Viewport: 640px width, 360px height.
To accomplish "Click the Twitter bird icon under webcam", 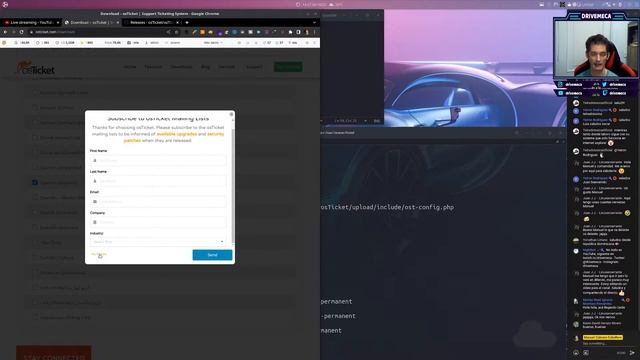I will tap(604, 84).
